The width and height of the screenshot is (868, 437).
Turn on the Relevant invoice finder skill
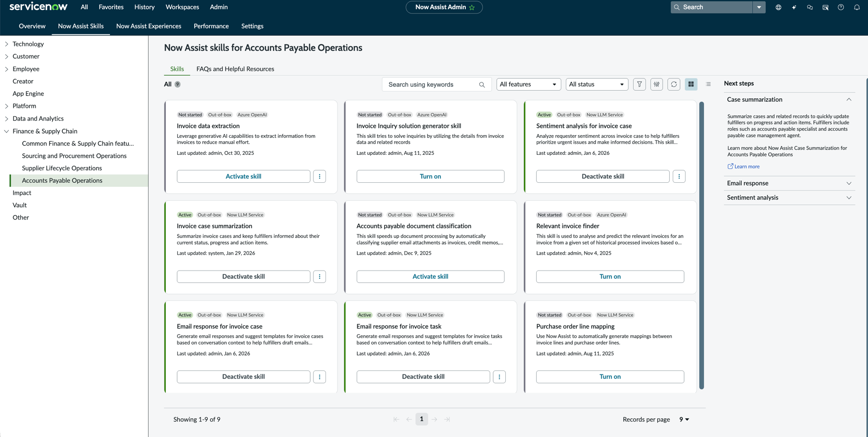[x=610, y=277]
